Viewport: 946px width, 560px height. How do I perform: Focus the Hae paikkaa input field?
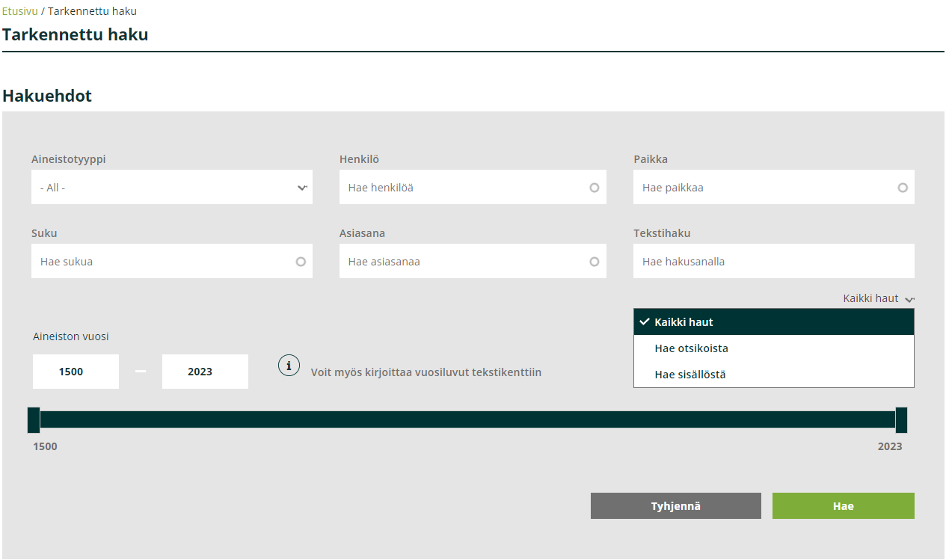coord(763,188)
